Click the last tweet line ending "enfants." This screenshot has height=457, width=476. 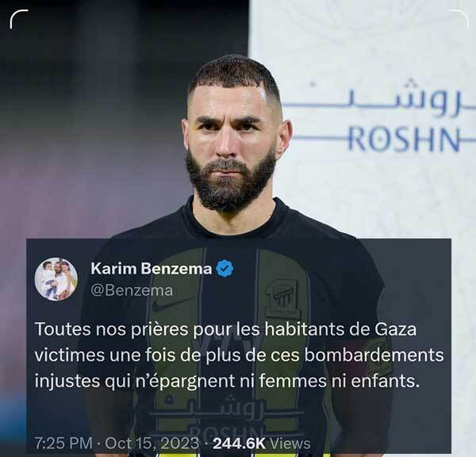click(227, 381)
